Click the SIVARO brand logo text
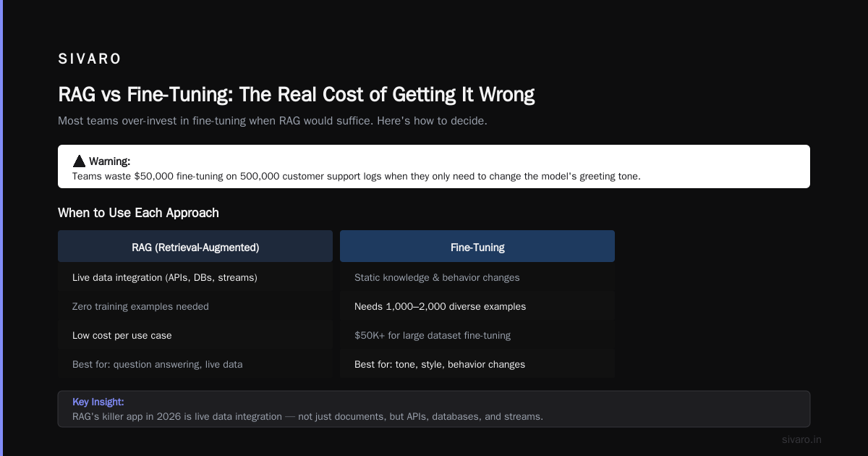Screen dimensions: 868x456 (x=90, y=59)
